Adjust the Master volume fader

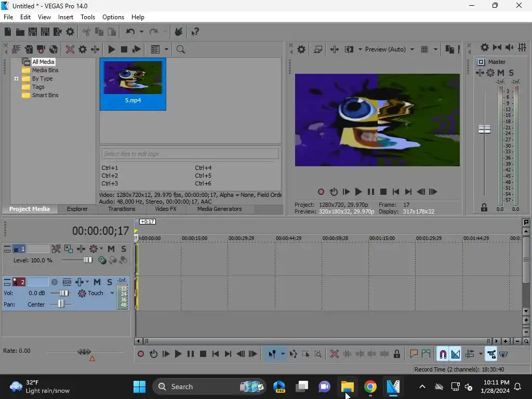(x=484, y=129)
